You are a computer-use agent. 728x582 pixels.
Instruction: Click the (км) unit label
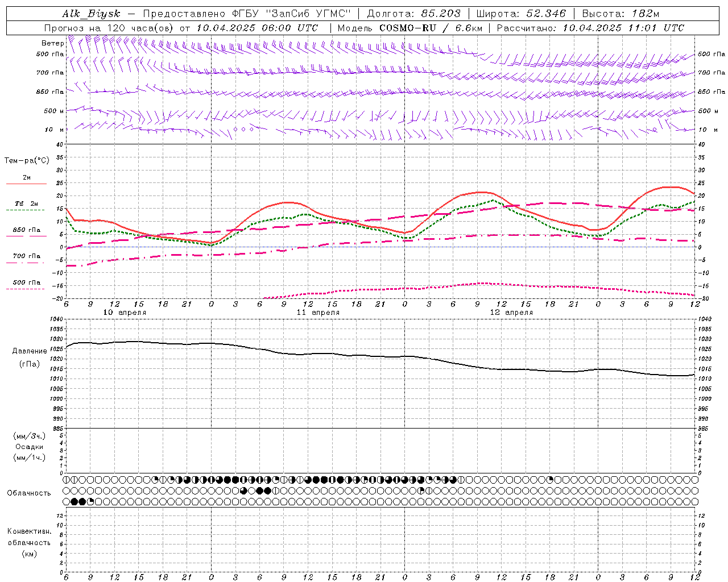click(x=29, y=554)
